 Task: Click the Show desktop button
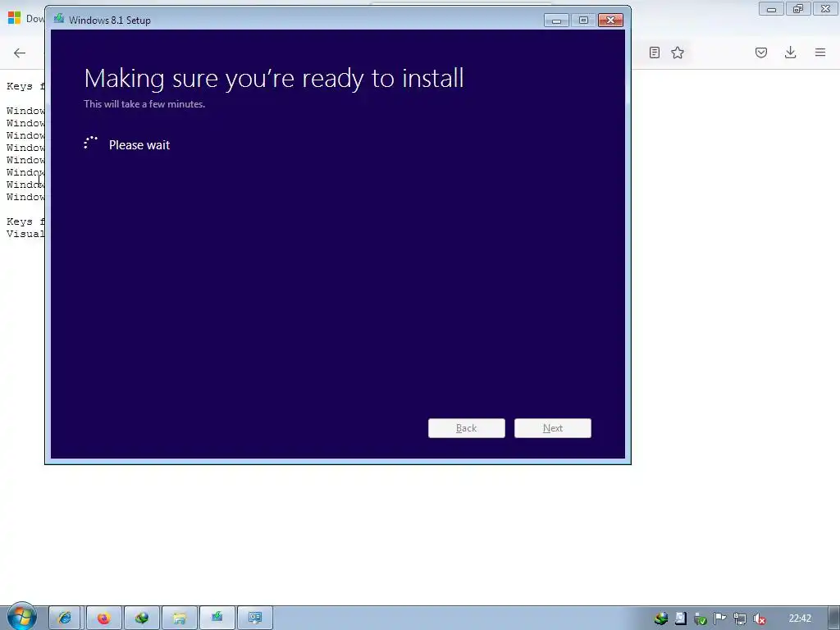834,619
